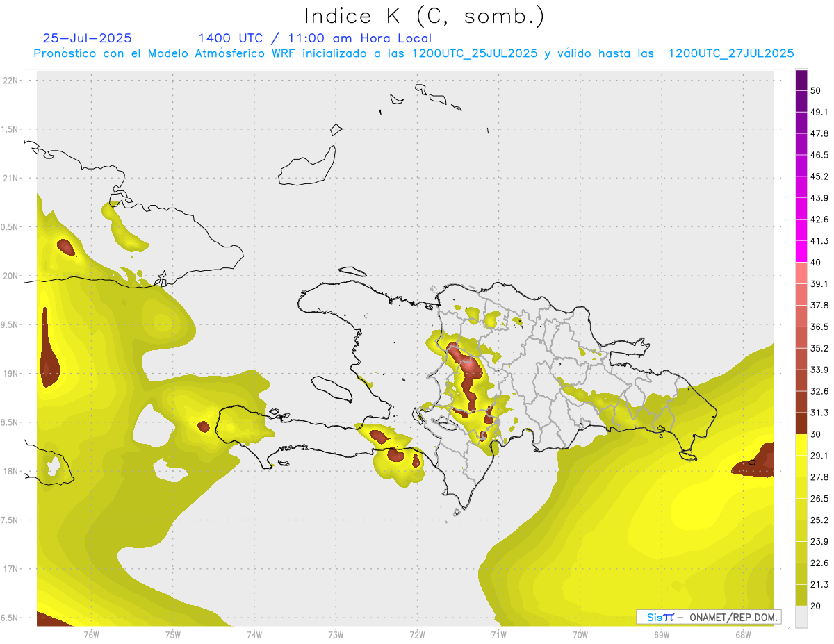Click the legend value "50"

point(816,90)
